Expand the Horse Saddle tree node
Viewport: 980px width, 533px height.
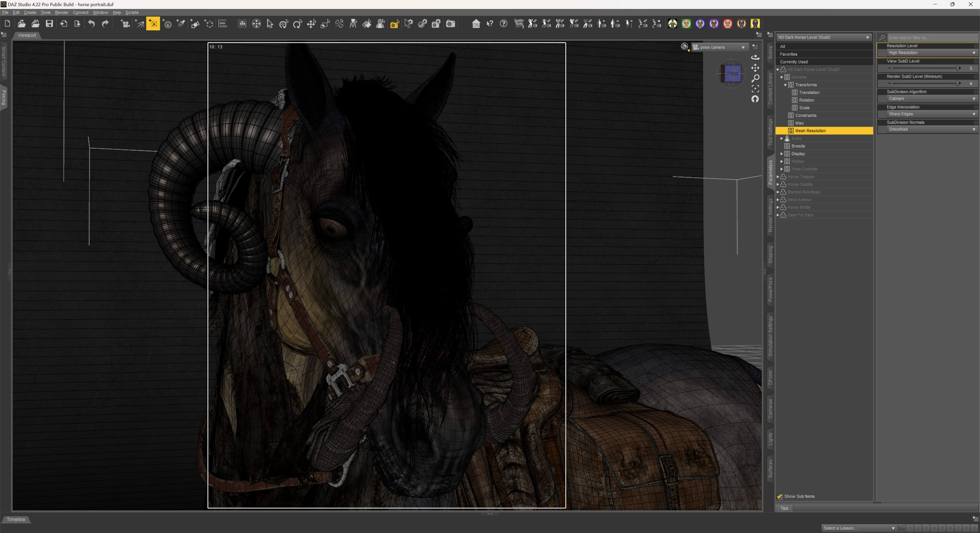tap(778, 184)
